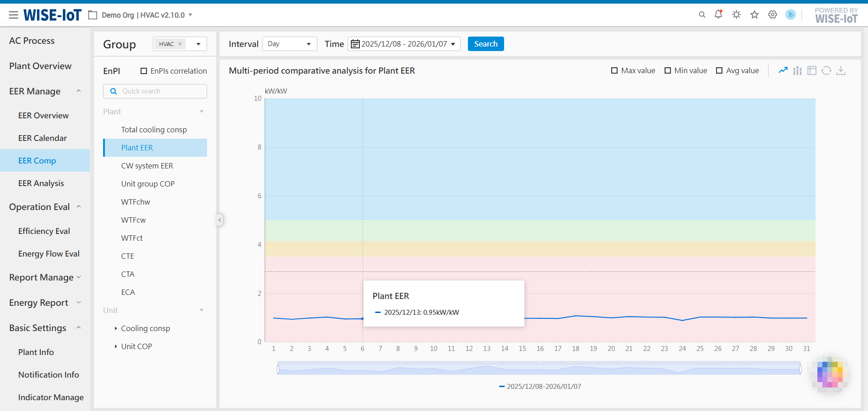Toggle the 2025/12/08-2026/01/07 legend series
The height and width of the screenshot is (411, 868).
pos(540,387)
